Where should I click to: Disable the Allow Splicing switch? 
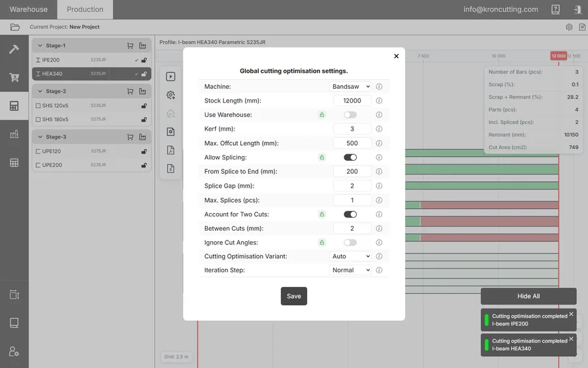[350, 157]
